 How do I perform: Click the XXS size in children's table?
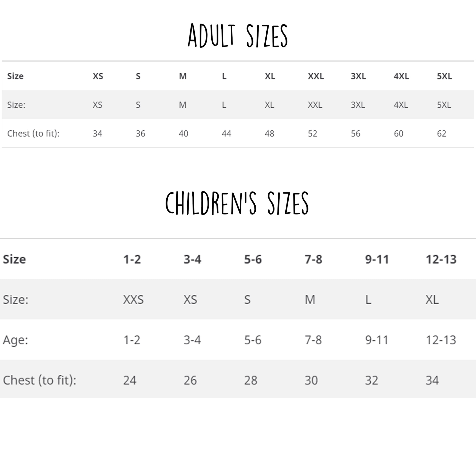pyautogui.click(x=133, y=300)
